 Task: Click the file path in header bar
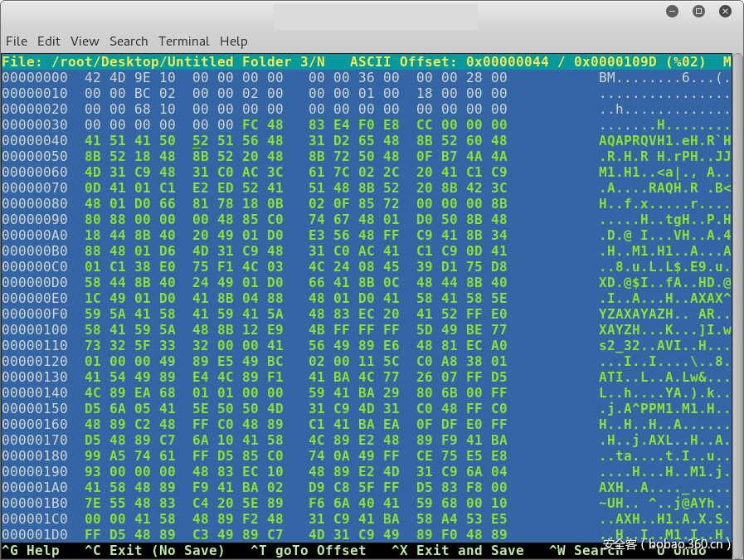(x=163, y=61)
